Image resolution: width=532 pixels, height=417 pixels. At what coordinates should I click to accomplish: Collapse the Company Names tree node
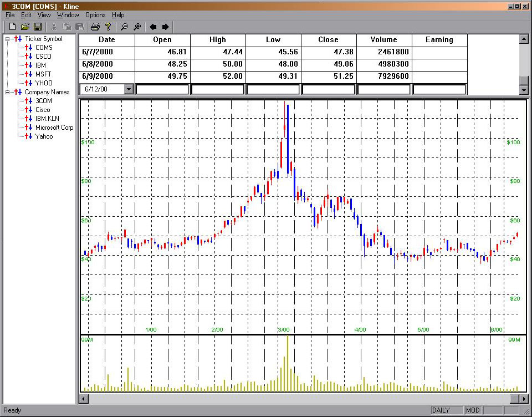[x=8, y=92]
